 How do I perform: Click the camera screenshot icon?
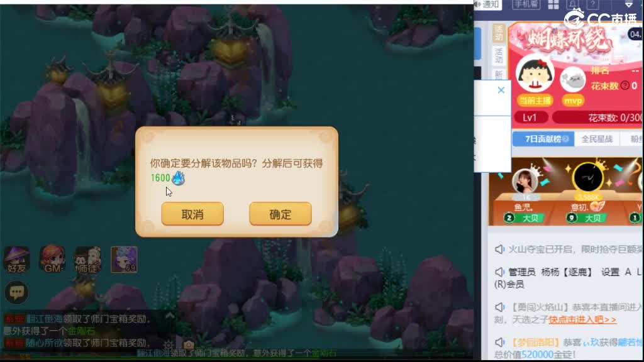pos(189,344)
